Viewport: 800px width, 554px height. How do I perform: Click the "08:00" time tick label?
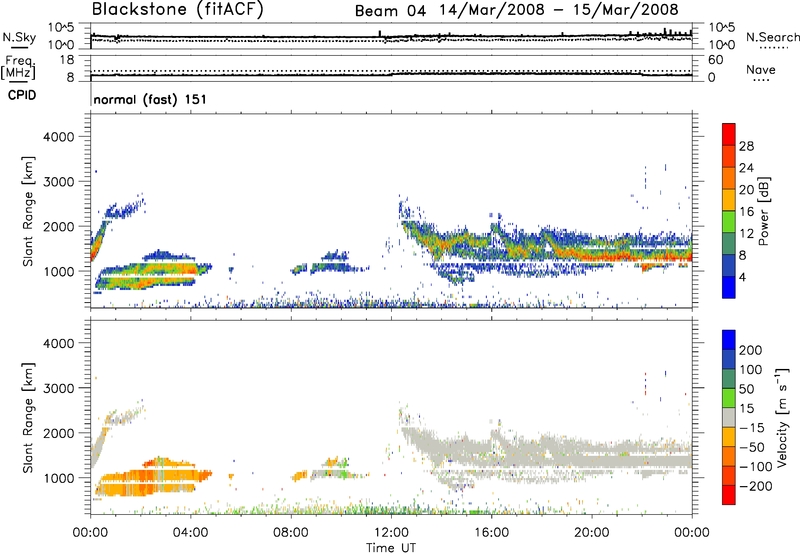(x=291, y=533)
